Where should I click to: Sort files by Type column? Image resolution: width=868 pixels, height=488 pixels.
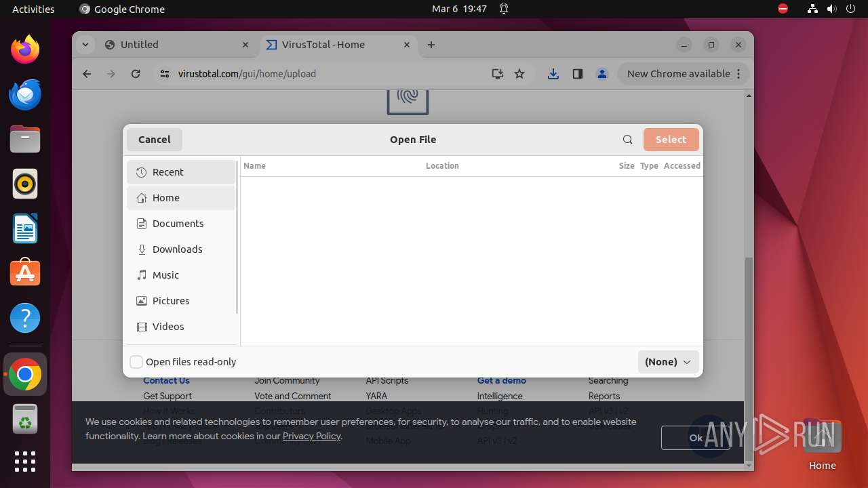(649, 165)
